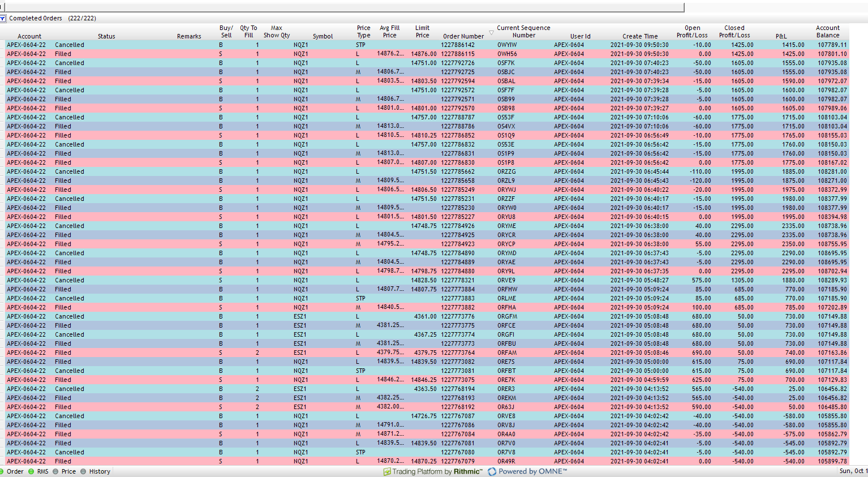868x477 pixels.
Task: Select order number 1227767079
Action: click(458, 461)
